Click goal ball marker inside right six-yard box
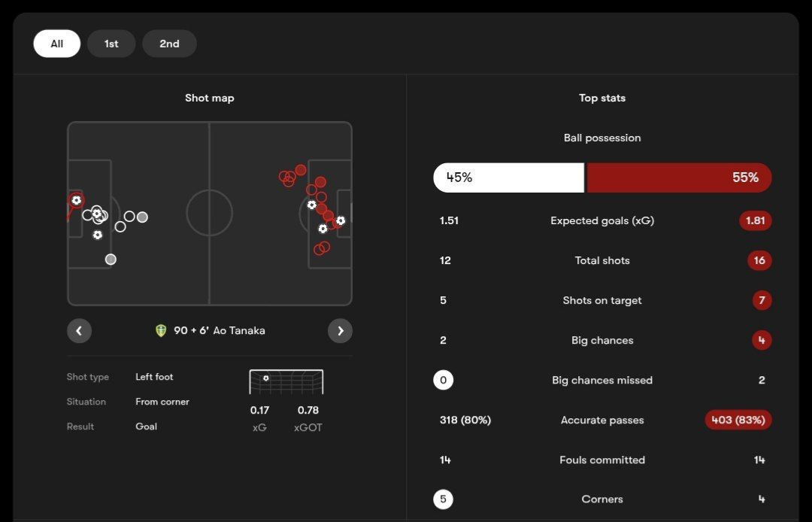812x522 pixels. (341, 220)
